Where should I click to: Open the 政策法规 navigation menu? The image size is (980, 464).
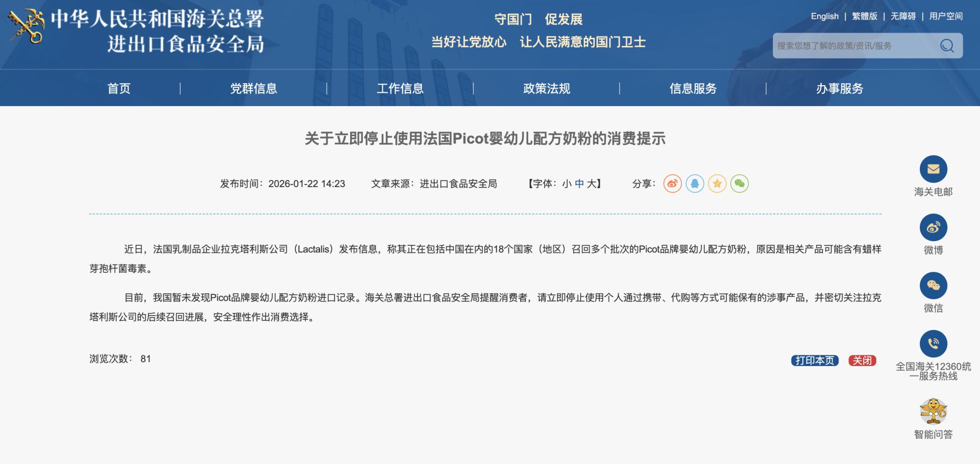pos(546,88)
